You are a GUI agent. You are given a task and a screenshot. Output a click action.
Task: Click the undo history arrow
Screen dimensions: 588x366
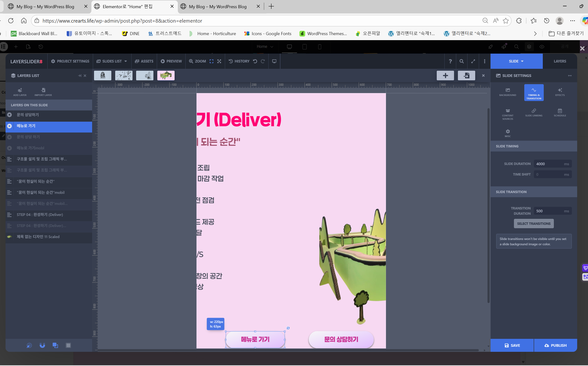(x=255, y=61)
